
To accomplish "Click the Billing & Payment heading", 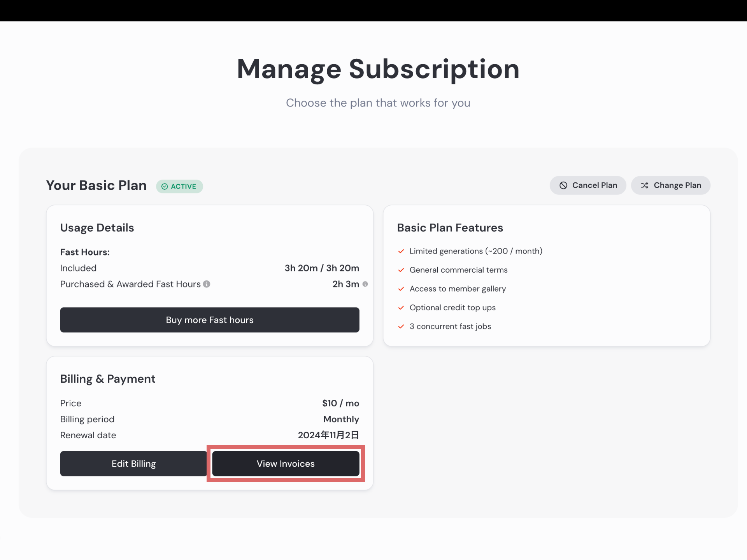I will 108,378.
